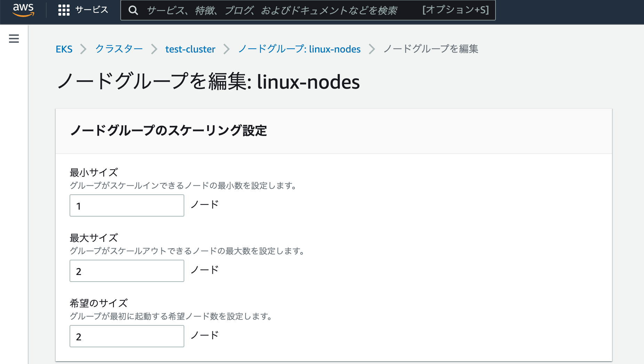Click the chevron between EKS and クラスター

pyautogui.click(x=83, y=49)
